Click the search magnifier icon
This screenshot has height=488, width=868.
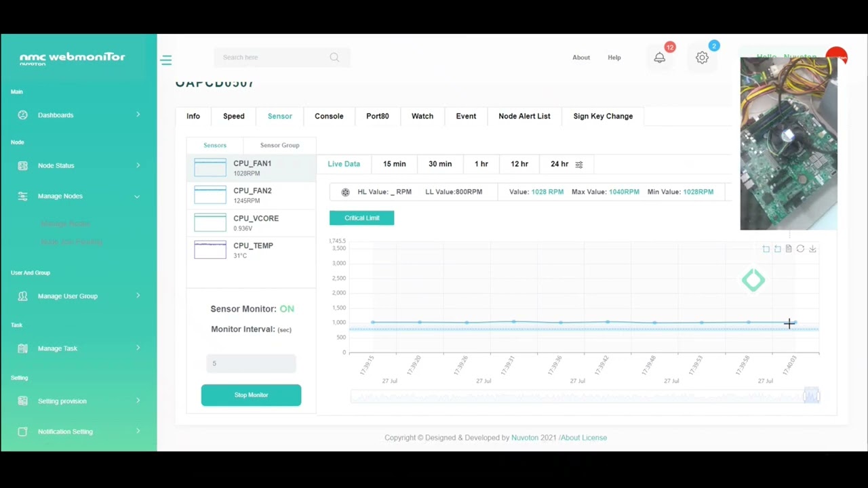coord(334,58)
